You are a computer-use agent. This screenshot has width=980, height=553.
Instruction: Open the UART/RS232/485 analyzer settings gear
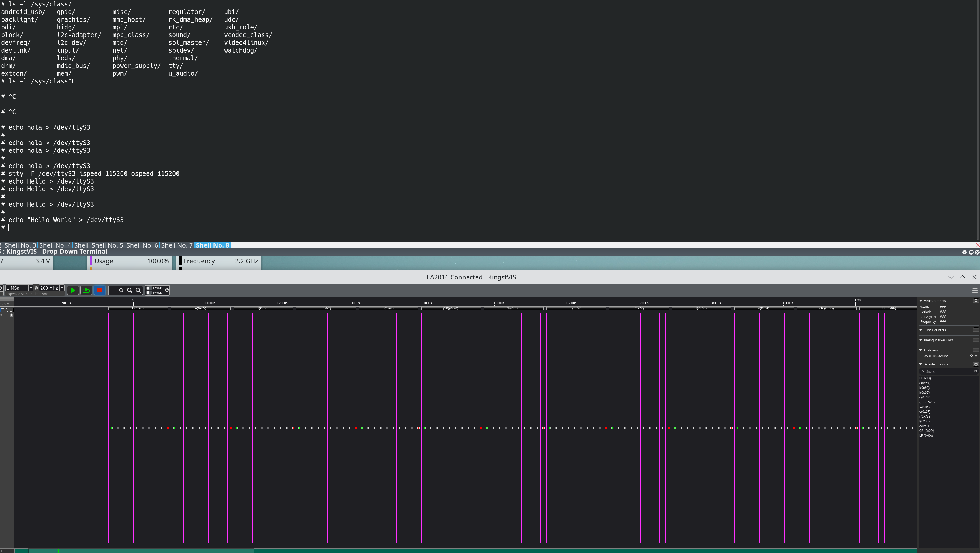click(x=971, y=356)
